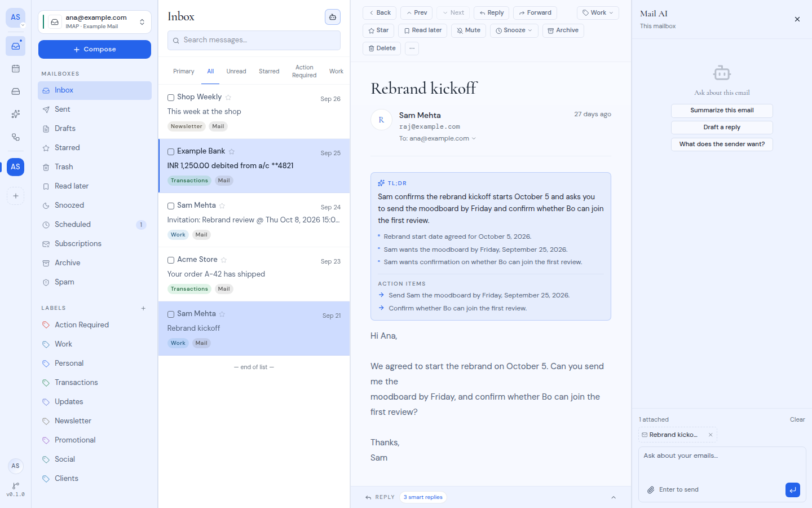Switch to the Action Required tab
Screen dimensions: 812x508
(x=304, y=72)
